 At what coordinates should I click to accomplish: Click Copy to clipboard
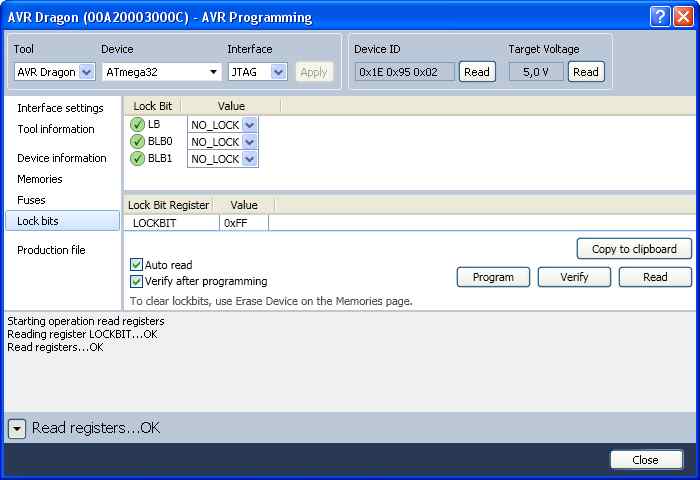pos(634,249)
